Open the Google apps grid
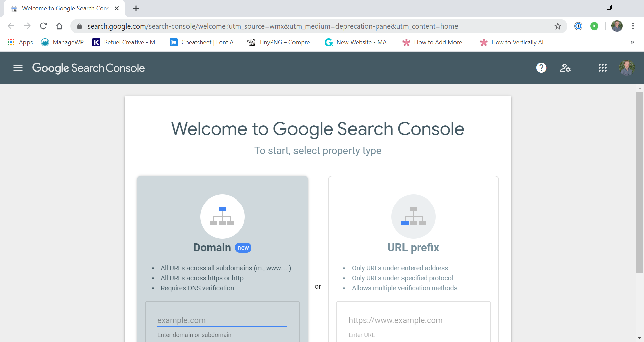This screenshot has width=644, height=342. point(603,68)
